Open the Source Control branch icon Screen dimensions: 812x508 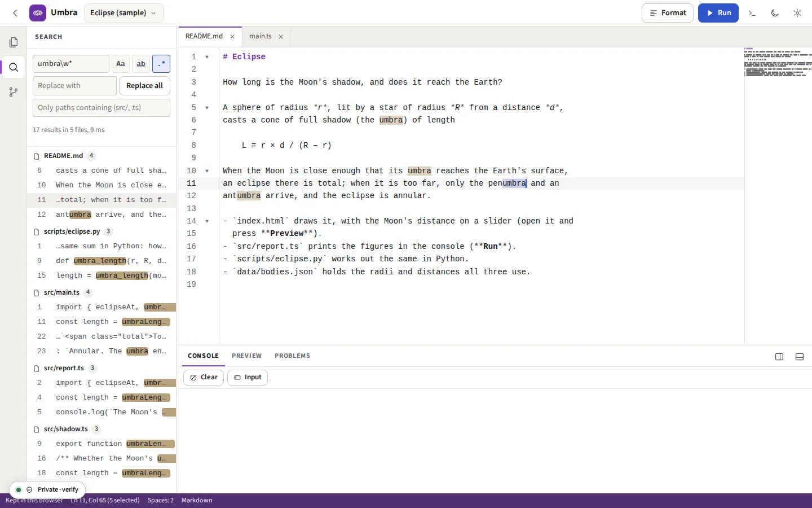pyautogui.click(x=14, y=92)
